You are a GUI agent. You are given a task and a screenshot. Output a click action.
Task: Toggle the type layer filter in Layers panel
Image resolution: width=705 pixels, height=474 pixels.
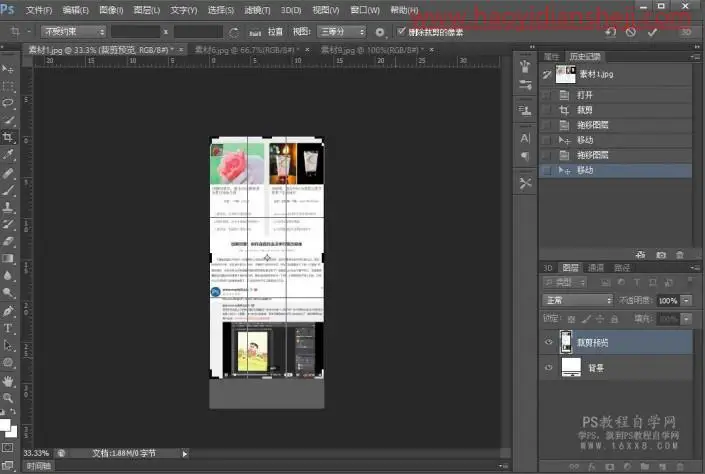coord(637,282)
